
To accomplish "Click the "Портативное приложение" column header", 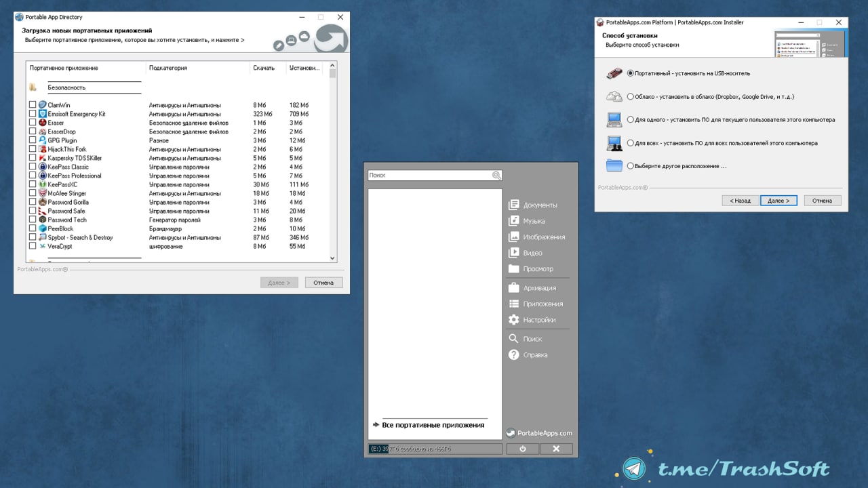I will tap(86, 68).
